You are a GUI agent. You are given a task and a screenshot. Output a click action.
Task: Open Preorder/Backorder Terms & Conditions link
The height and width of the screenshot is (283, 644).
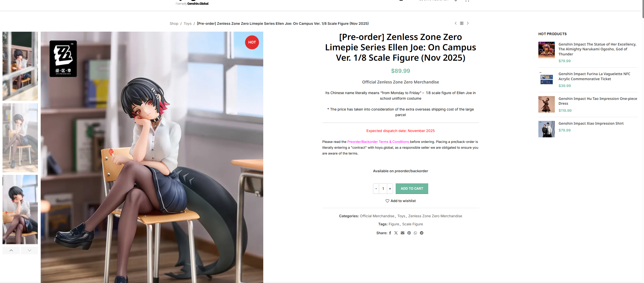pyautogui.click(x=378, y=142)
